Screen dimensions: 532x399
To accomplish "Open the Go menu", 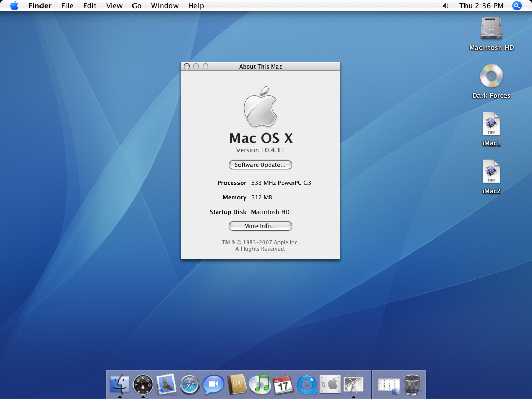I will (137, 6).
